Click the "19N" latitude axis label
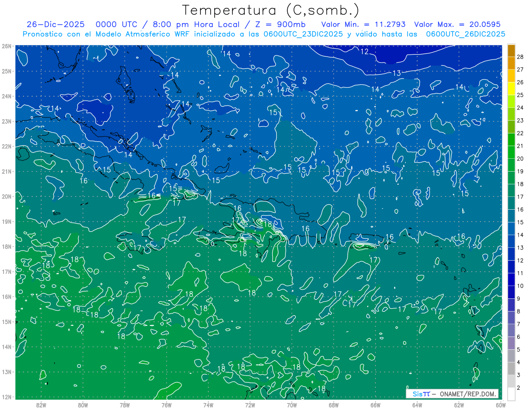This screenshot has height=411, width=532. (6, 221)
